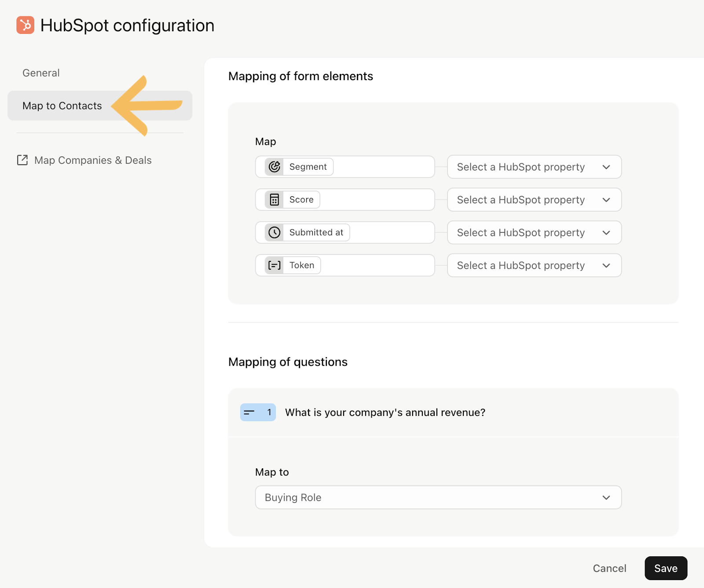This screenshot has height=588, width=704.
Task: Select the Map to Contacts tab
Action: pos(100,106)
